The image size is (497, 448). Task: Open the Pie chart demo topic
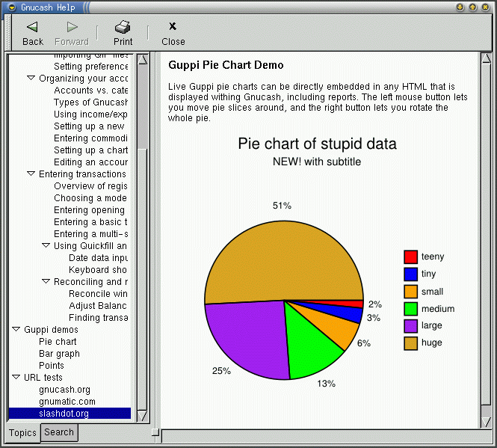tap(58, 342)
